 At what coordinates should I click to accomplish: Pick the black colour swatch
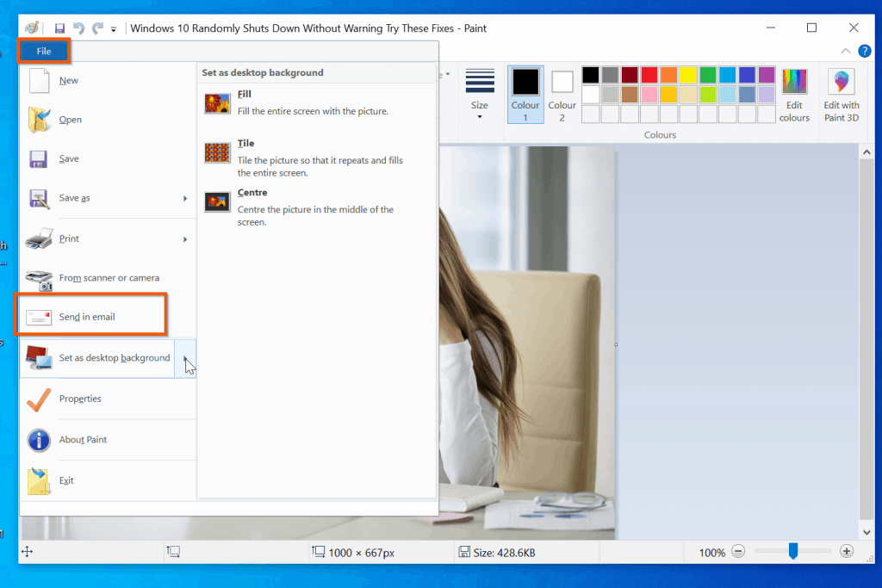click(x=591, y=75)
